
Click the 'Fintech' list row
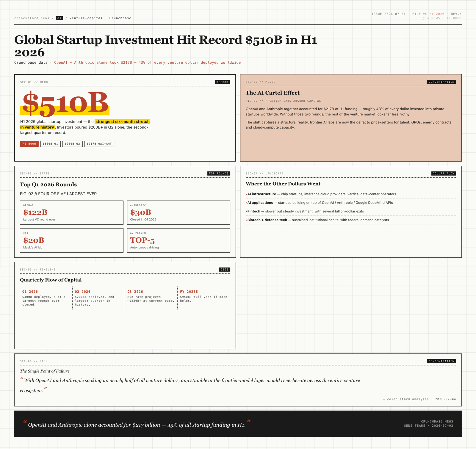tap(351, 211)
